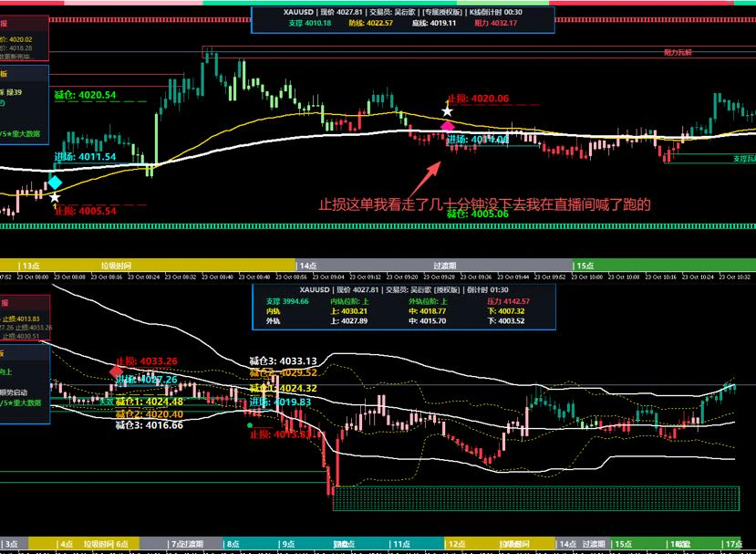Click the 进场: 4011.54 entry label
The image size is (756, 554).
pyautogui.click(x=85, y=156)
